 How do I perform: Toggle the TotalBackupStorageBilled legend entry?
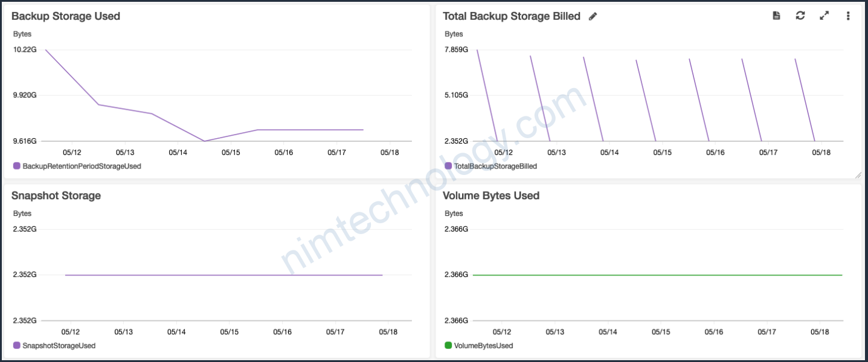(x=495, y=166)
